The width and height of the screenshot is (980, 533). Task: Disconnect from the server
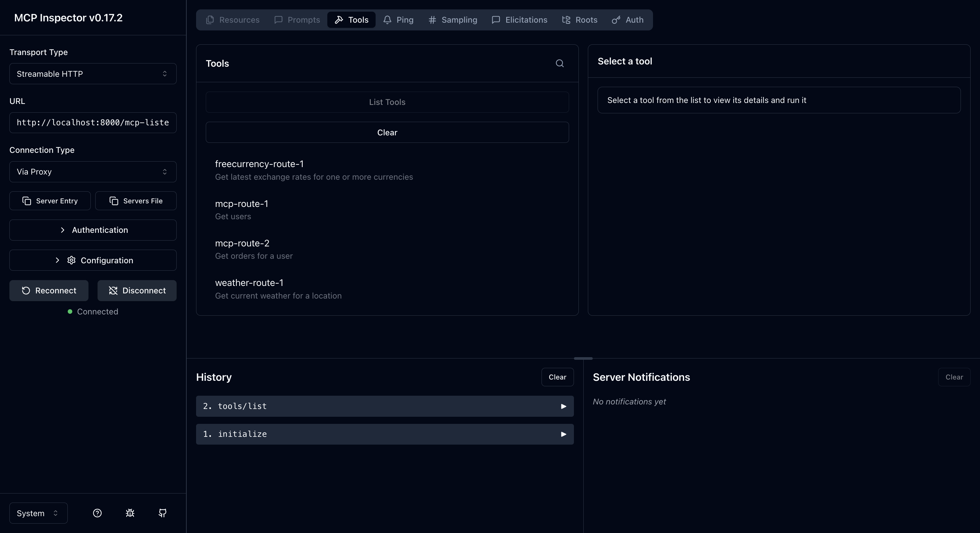136,290
